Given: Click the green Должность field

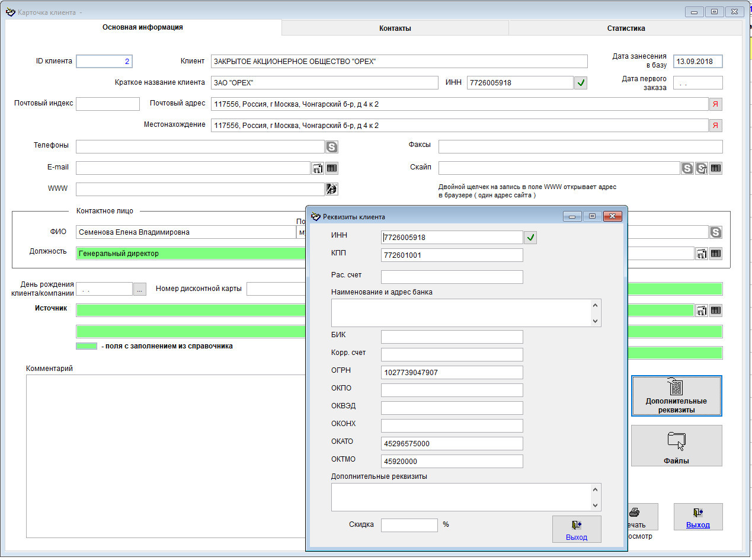Looking at the screenshot, I should point(190,254).
